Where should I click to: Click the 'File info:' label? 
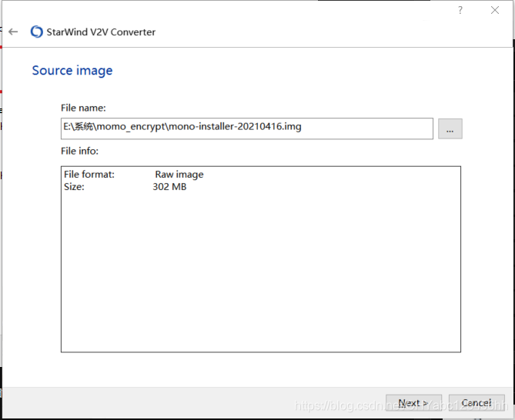(80, 151)
